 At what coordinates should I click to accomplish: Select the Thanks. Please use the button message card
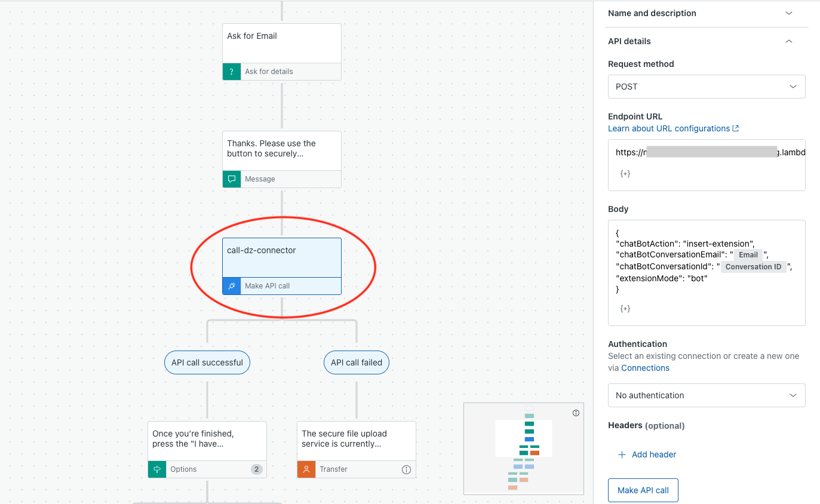(282, 159)
